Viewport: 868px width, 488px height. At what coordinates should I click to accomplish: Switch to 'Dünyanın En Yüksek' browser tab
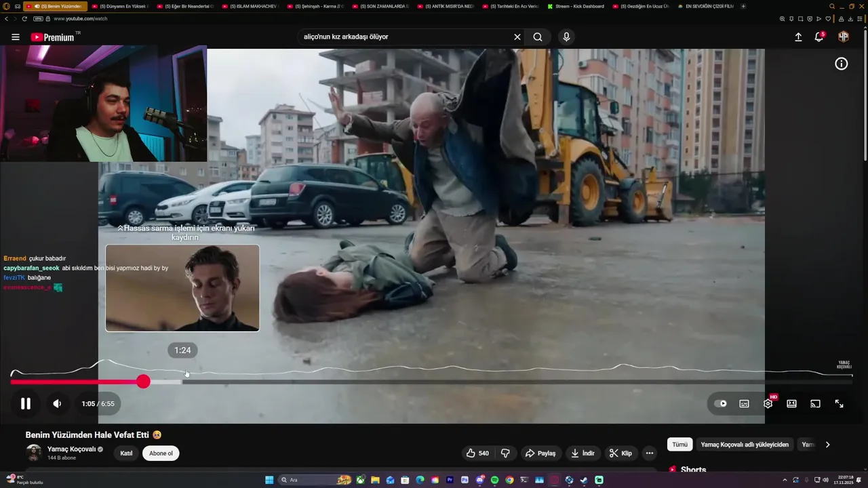click(122, 6)
